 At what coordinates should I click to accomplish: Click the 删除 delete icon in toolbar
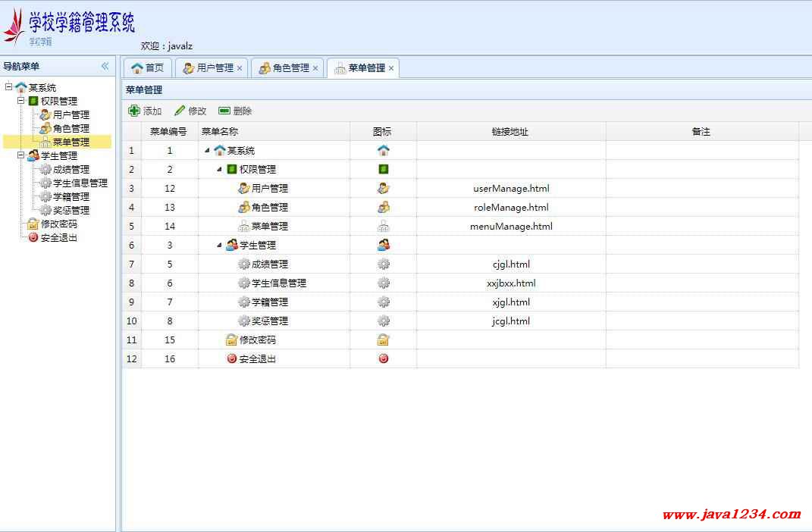pyautogui.click(x=224, y=111)
